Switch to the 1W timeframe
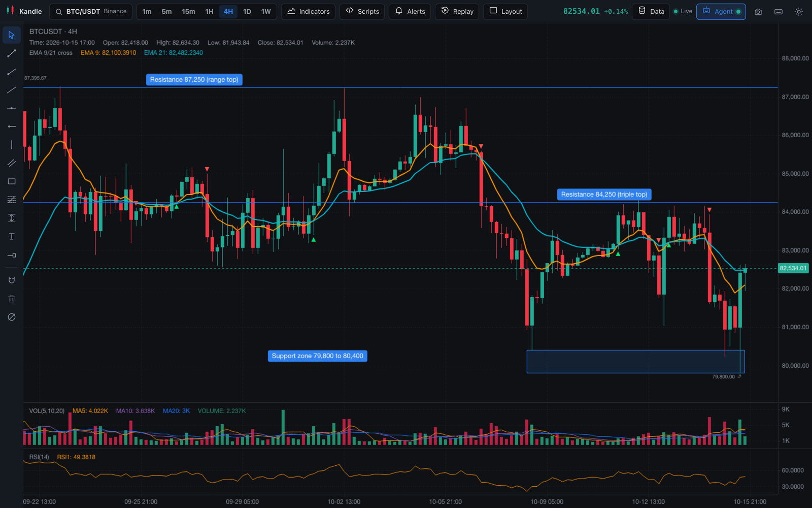This screenshot has height=508, width=812. coord(266,12)
